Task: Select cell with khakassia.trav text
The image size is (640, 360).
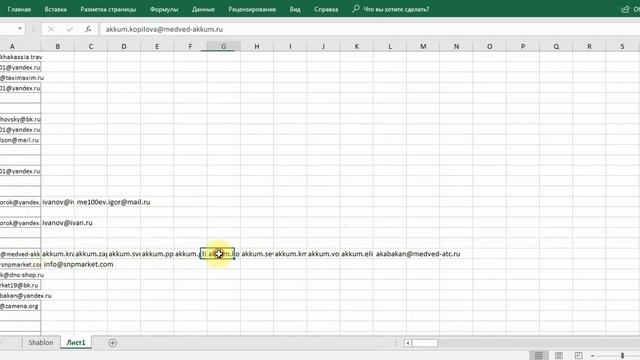Action: [x=21, y=57]
